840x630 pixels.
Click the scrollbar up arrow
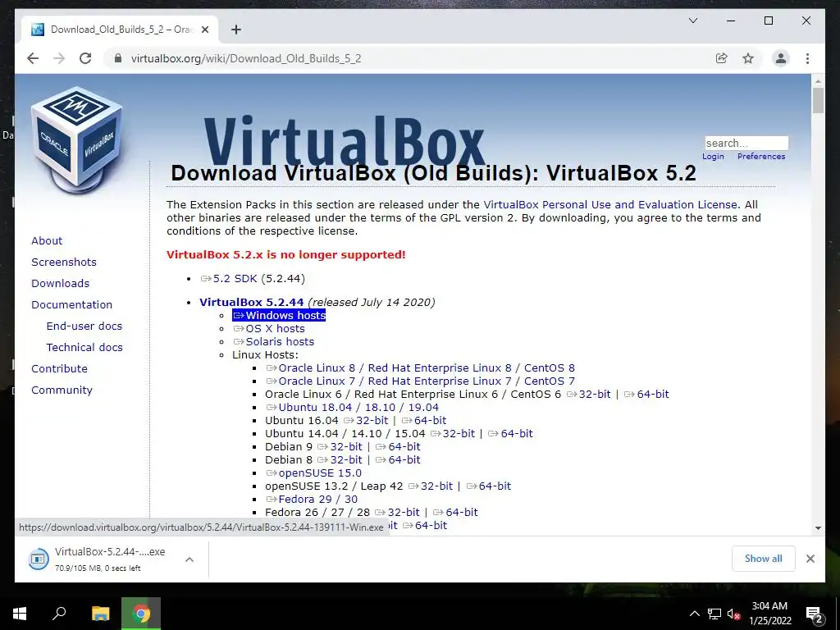(x=818, y=81)
